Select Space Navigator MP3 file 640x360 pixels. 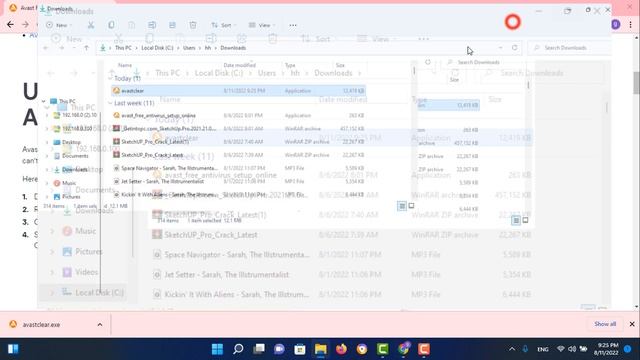[x=238, y=168]
